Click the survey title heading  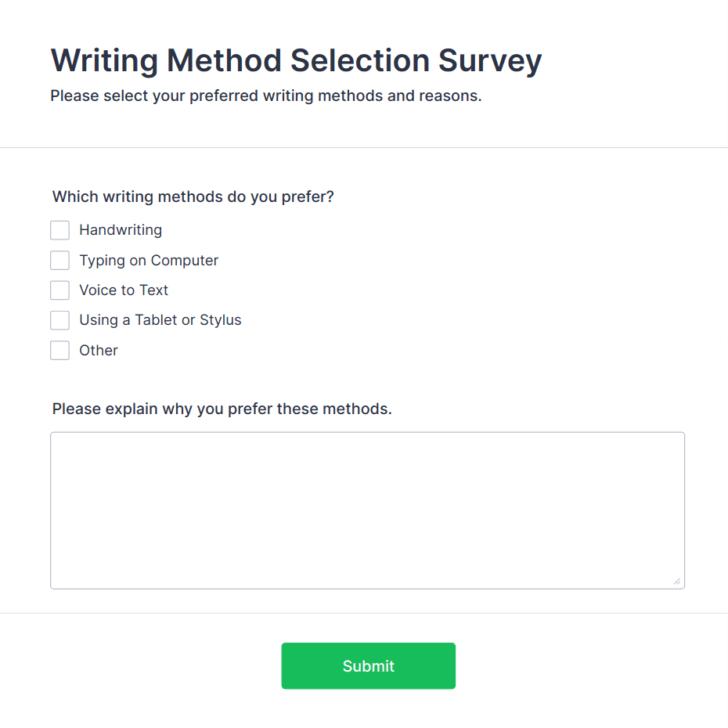[296, 60]
